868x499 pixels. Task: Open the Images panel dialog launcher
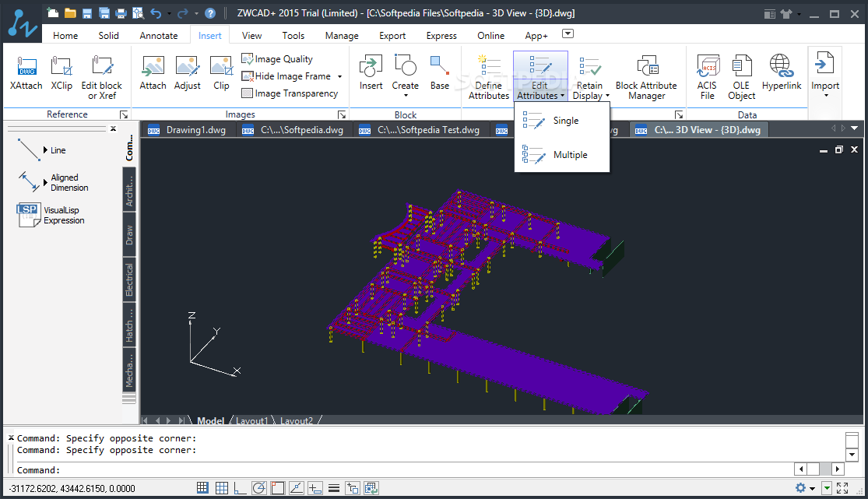coord(342,114)
